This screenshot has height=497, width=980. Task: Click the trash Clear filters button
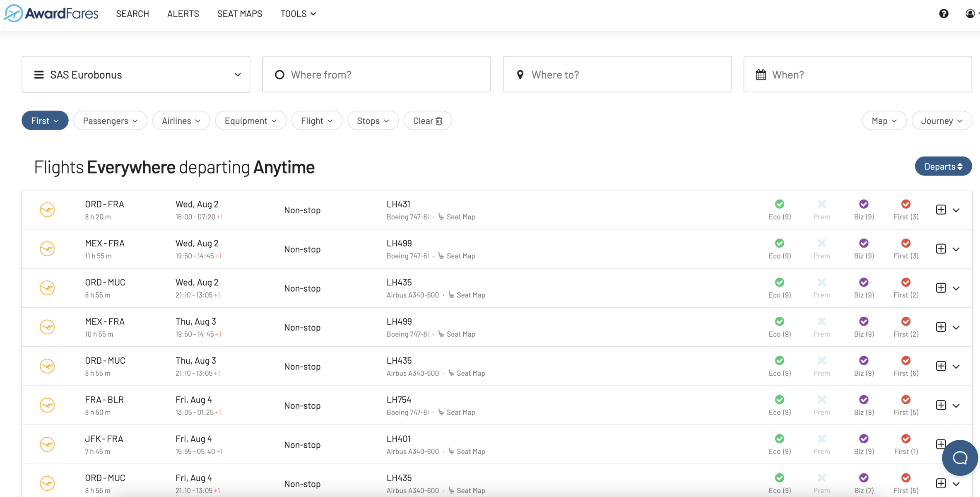coord(427,121)
